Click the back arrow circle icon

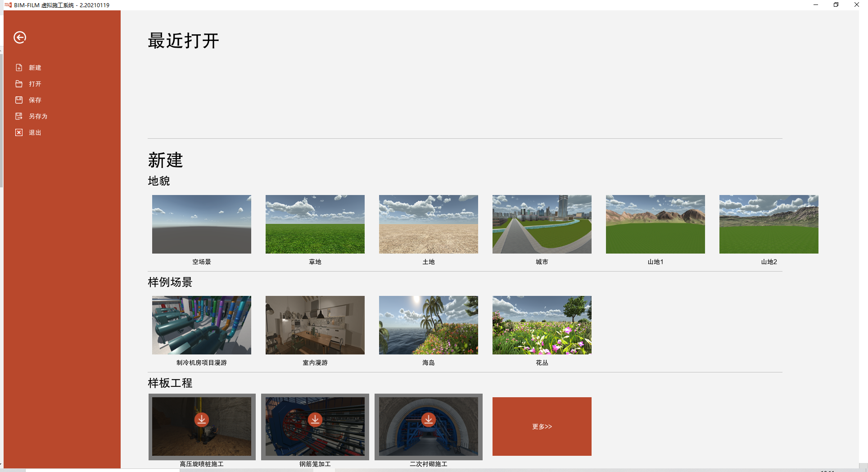pyautogui.click(x=20, y=37)
